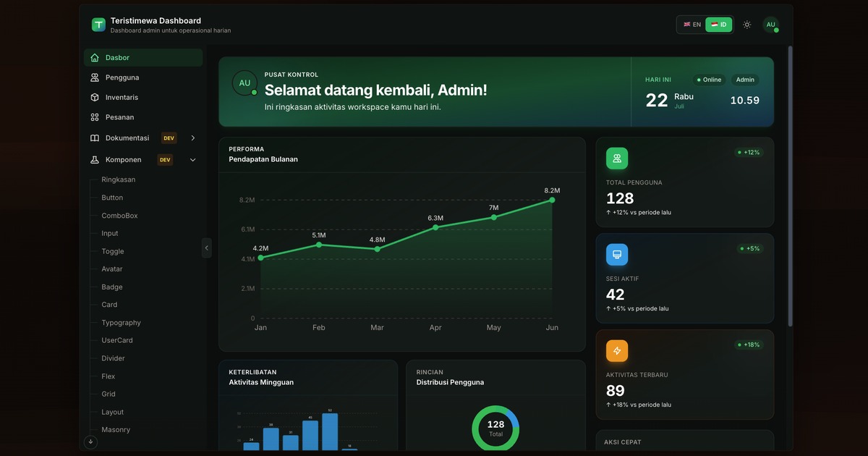Viewport: 868px width, 456px height.
Task: Click the Dokumentasi book icon
Action: pos(95,138)
